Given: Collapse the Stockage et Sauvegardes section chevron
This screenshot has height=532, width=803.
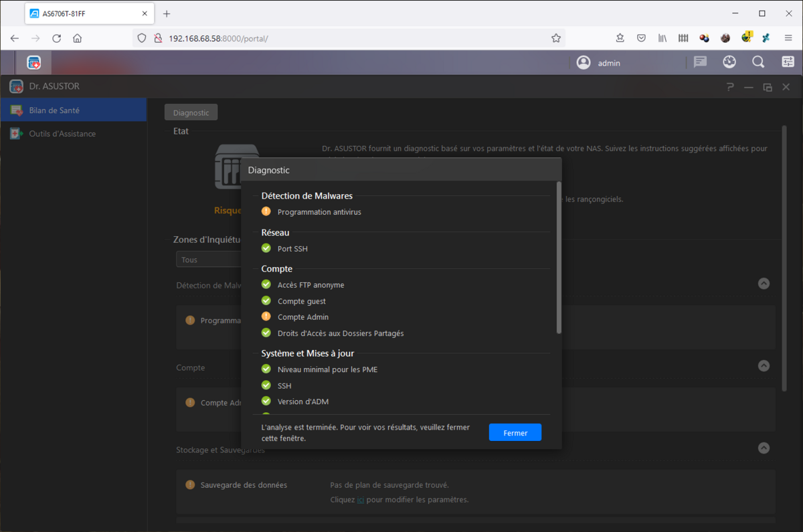Looking at the screenshot, I should [x=764, y=448].
